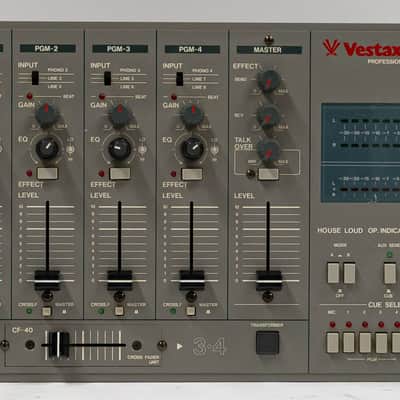The width and height of the screenshot is (400, 400).
Task: Adjust the PGM-4 EQ knob
Action: (x=192, y=149)
